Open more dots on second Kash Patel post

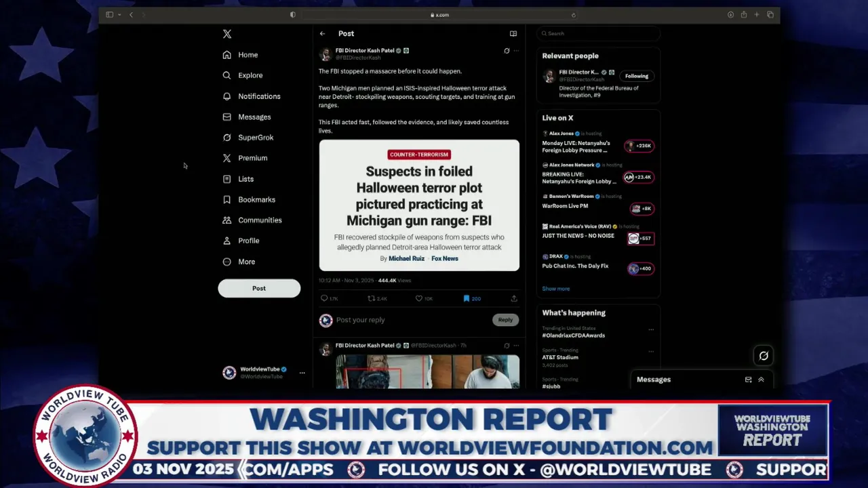point(516,346)
